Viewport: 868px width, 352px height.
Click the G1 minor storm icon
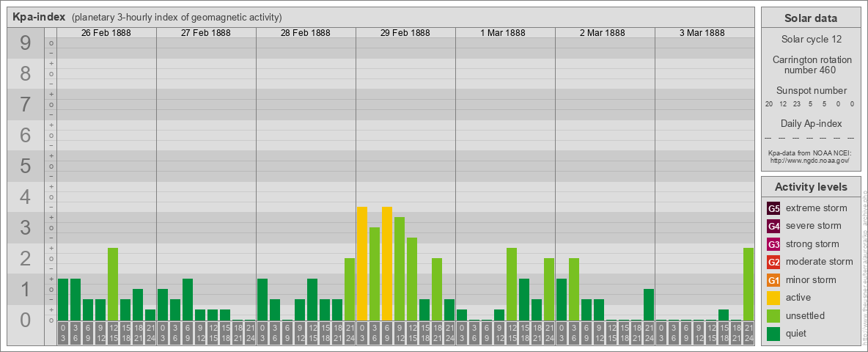click(773, 280)
